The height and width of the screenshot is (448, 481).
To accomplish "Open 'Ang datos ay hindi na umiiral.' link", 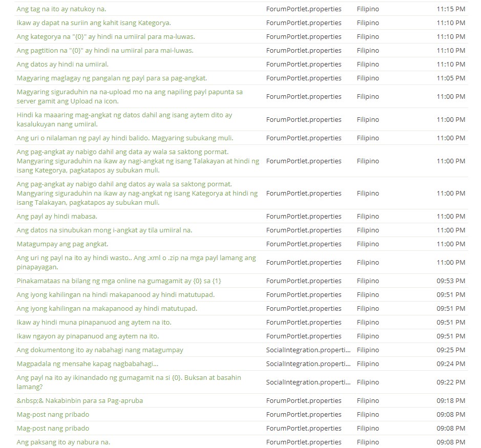I will (x=62, y=65).
